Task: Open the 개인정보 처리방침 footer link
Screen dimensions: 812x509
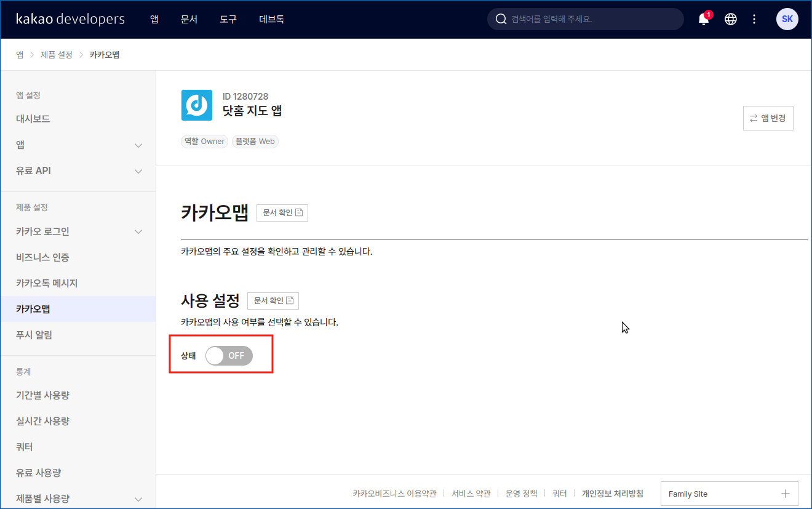Action: click(x=612, y=494)
